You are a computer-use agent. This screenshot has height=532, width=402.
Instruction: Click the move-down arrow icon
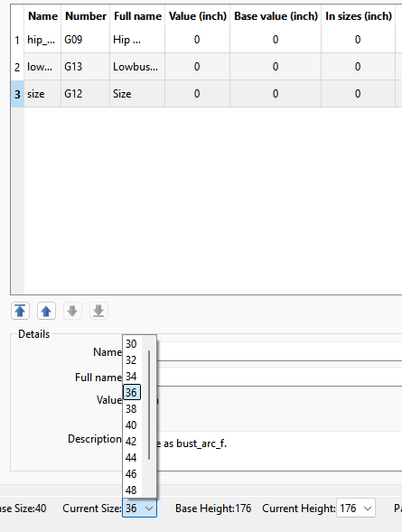[72, 311]
